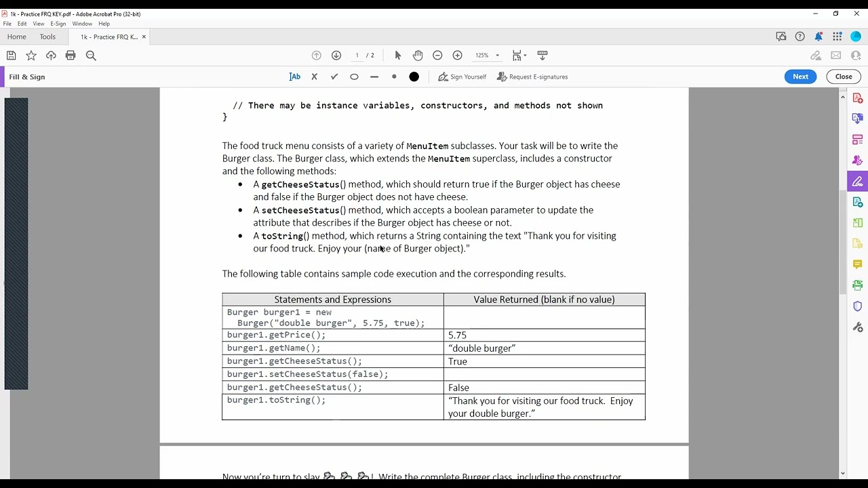Click the blue Next button
Viewport: 868px width, 488px height.
[800, 77]
